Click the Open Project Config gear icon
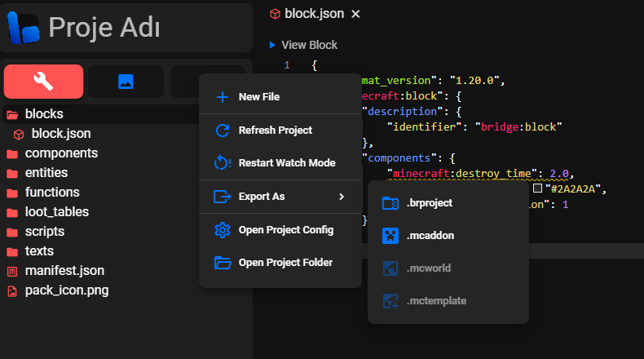Image resolution: width=644 pixels, height=359 pixels. coord(222,230)
